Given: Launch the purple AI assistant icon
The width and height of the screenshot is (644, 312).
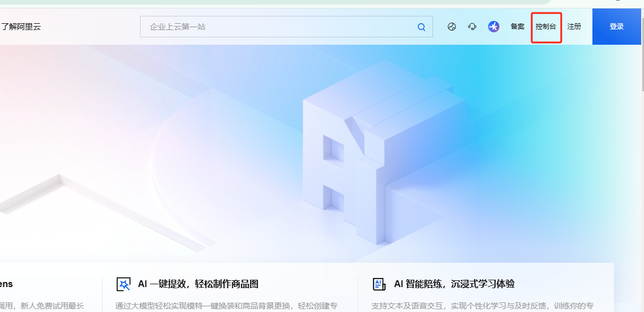Looking at the screenshot, I should 494,27.
